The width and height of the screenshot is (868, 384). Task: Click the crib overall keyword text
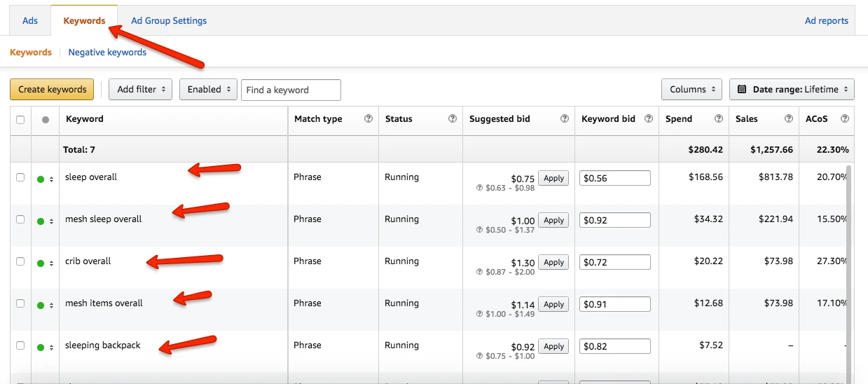(88, 261)
